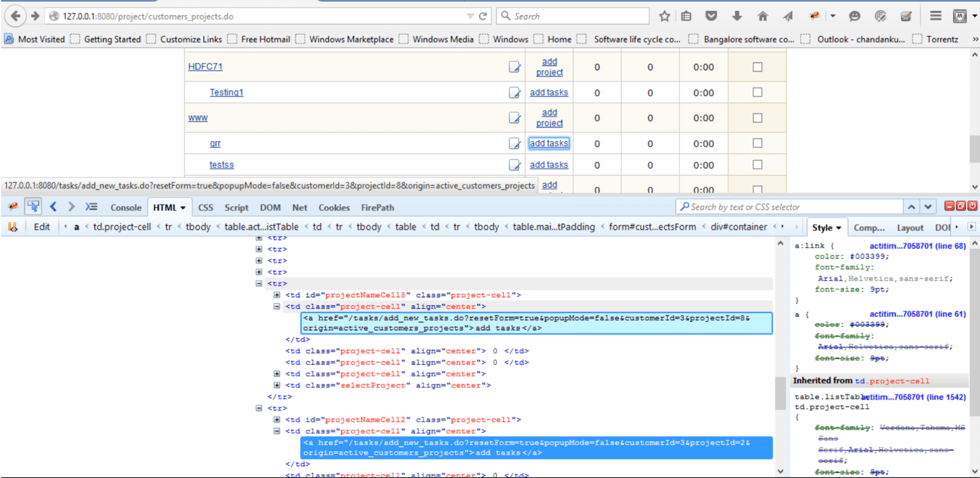The image size is (980, 478).
Task: Open the Firebug command line icon
Action: pyautogui.click(x=91, y=207)
